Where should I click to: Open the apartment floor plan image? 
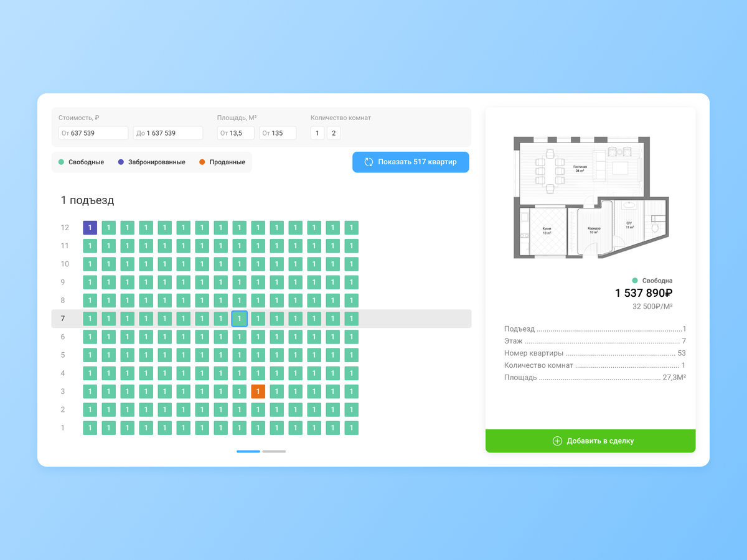[590, 197]
